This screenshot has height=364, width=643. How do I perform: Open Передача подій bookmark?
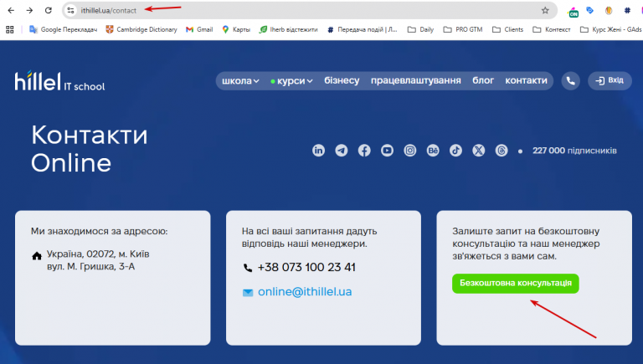[362, 29]
